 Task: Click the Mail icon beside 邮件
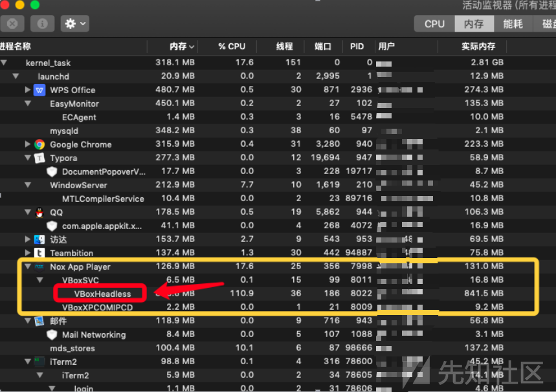pyautogui.click(x=39, y=321)
